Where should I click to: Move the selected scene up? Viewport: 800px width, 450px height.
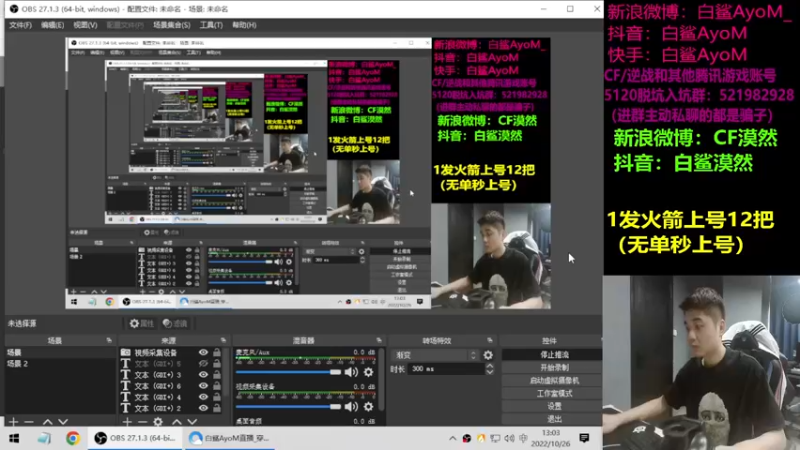coord(47,422)
